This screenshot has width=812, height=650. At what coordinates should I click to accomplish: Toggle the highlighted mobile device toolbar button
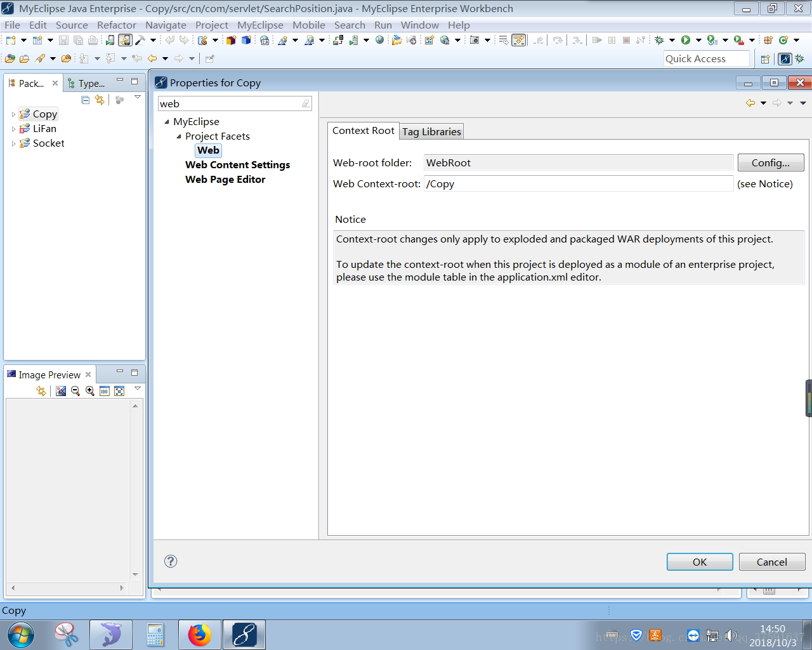[x=125, y=40]
